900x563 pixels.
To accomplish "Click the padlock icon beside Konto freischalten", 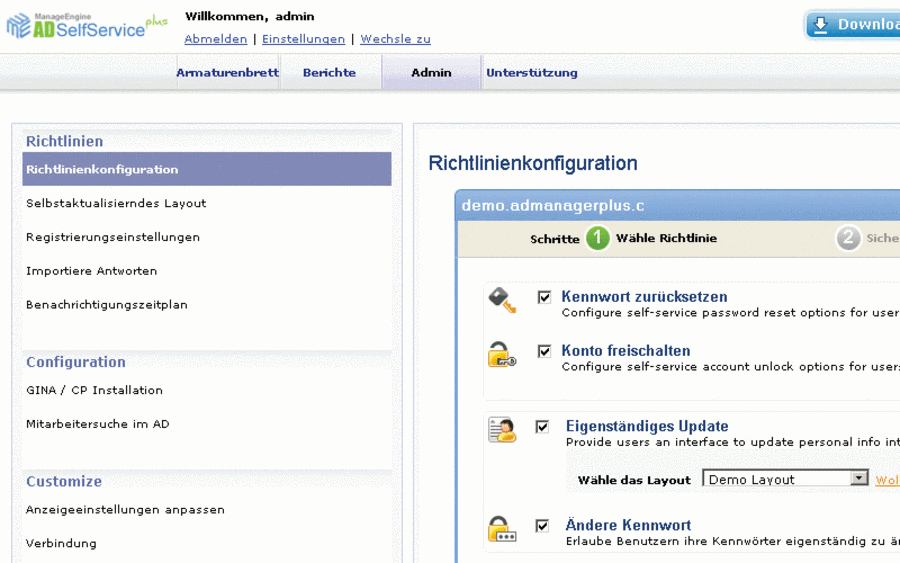I will click(502, 354).
